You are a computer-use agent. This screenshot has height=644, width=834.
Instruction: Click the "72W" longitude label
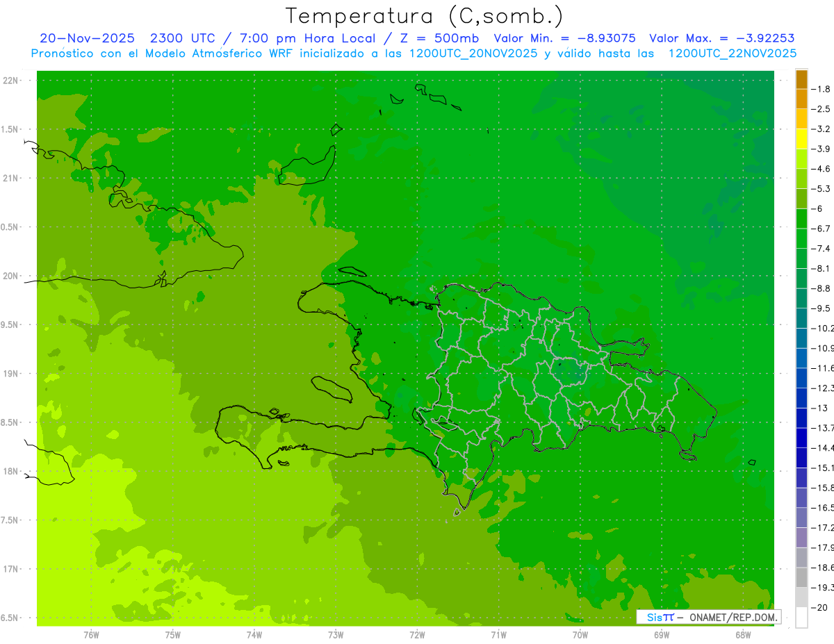417,635
